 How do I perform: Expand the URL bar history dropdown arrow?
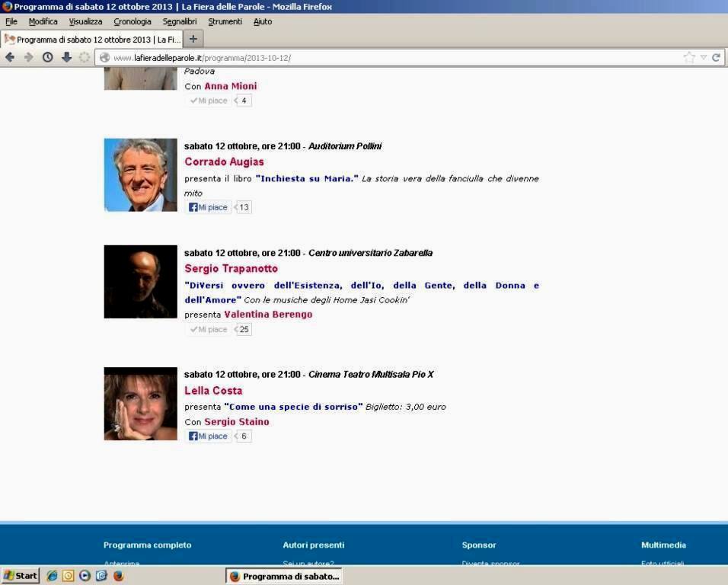click(x=704, y=57)
